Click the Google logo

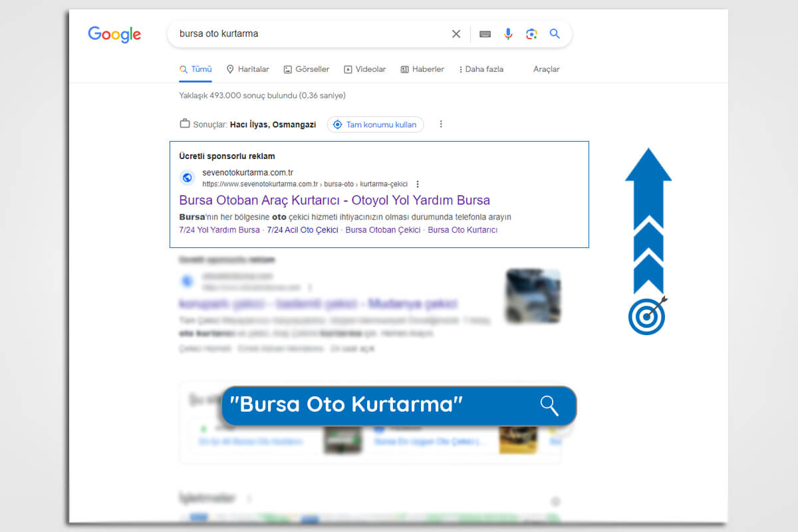point(114,35)
